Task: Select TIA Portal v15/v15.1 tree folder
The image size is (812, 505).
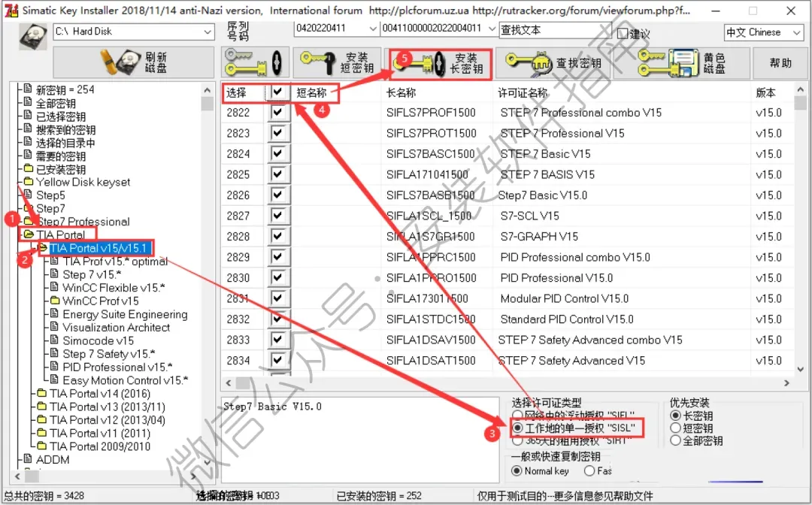Action: pos(98,248)
